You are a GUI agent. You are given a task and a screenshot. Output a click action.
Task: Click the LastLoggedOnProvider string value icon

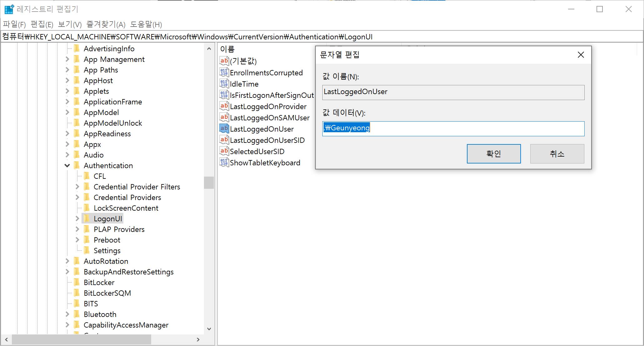click(x=224, y=106)
